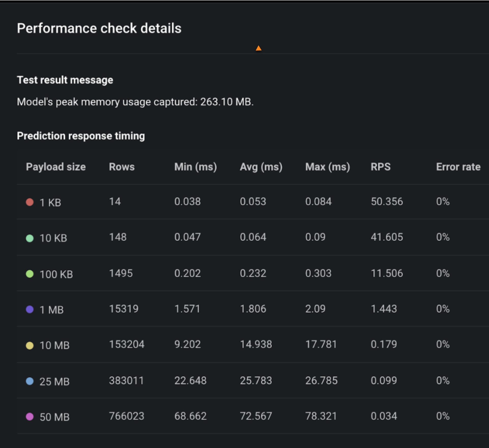
Task: Click the peak memory usage message text
Action: [135, 102]
